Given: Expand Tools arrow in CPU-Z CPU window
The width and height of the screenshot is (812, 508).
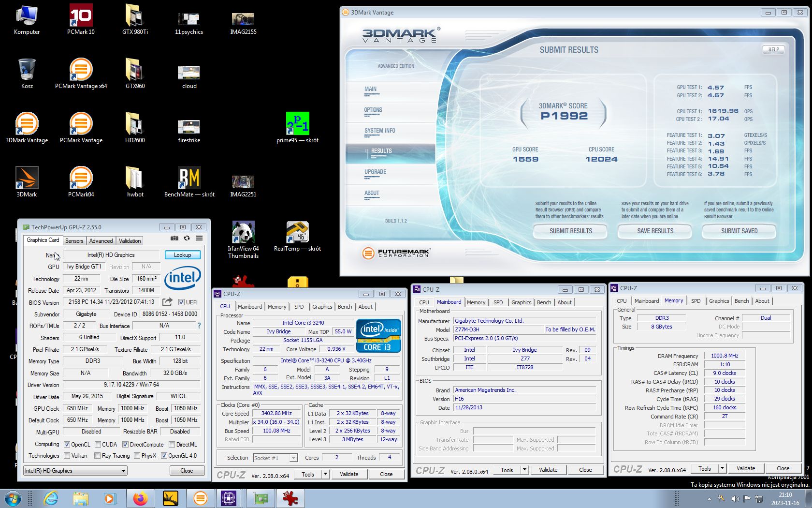Looking at the screenshot, I should coord(325,474).
